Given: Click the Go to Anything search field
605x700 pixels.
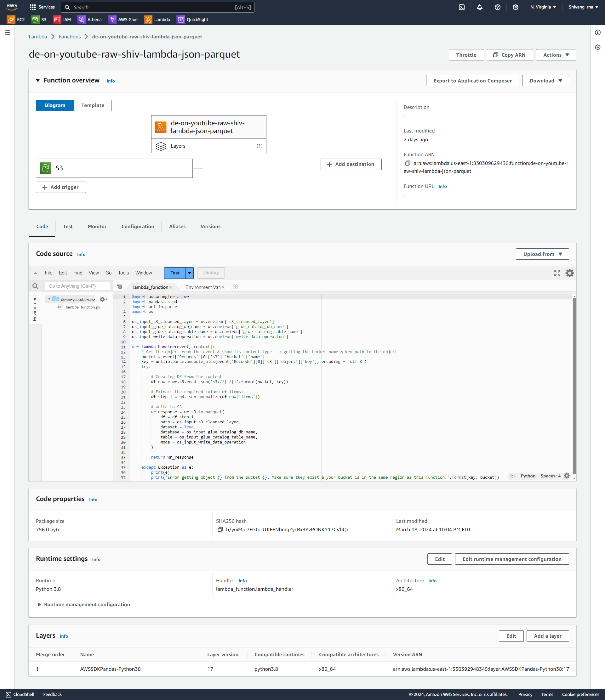Looking at the screenshot, I should pyautogui.click(x=77, y=286).
